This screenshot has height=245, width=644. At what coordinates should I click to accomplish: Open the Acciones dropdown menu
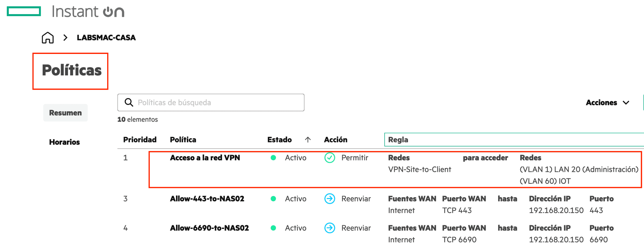[x=601, y=103]
